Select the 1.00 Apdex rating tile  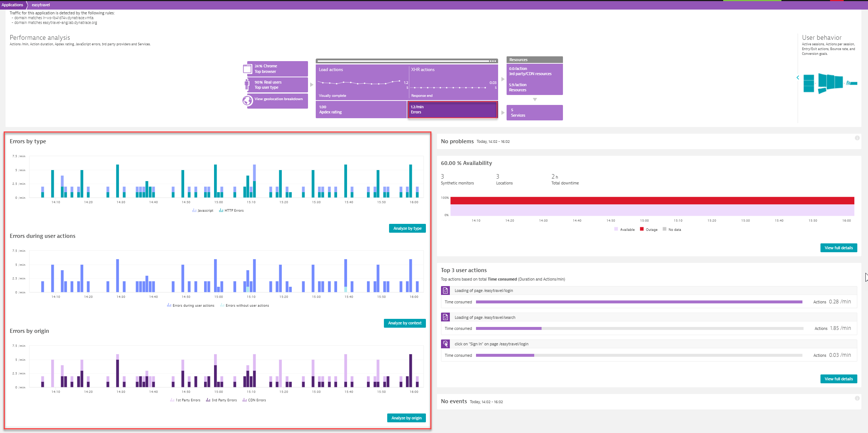(x=361, y=110)
